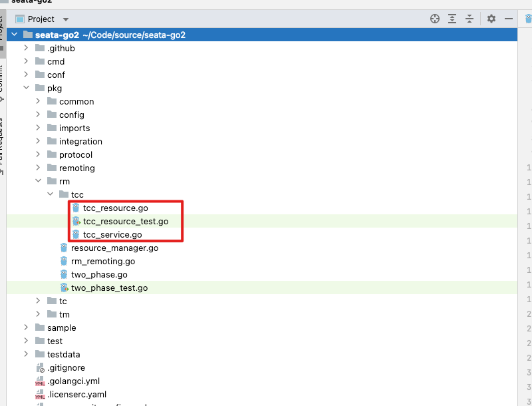Viewport: 532px width, 406px height.
Task: Click the .gitignore file icon
Action: pyautogui.click(x=40, y=367)
